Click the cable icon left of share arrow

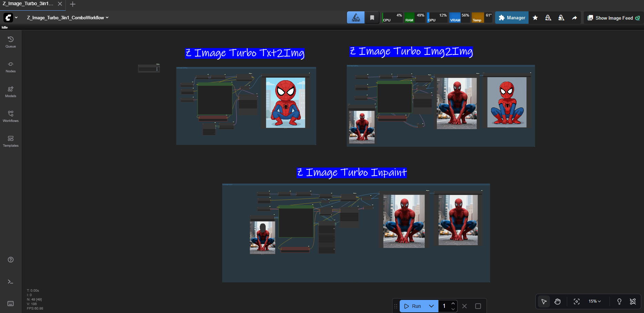(x=561, y=18)
